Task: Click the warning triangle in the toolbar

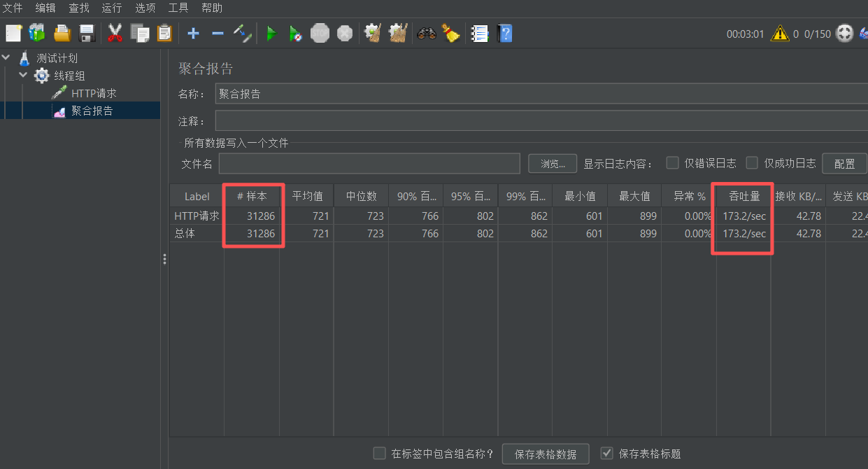Action: [x=779, y=32]
